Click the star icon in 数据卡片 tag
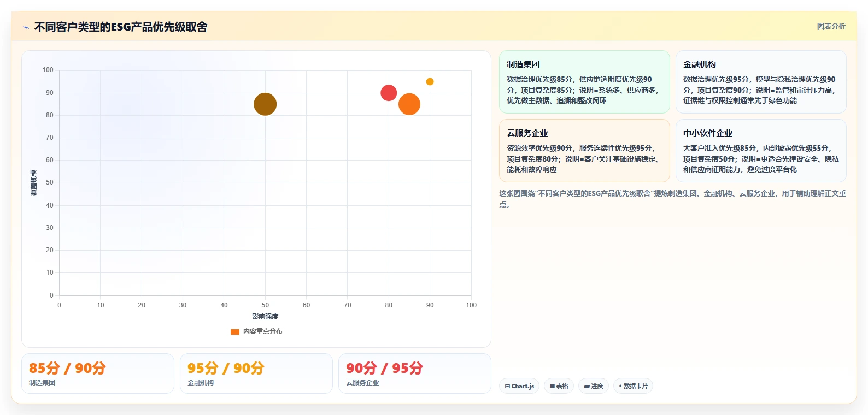This screenshot has height=415, width=868. 620,386
